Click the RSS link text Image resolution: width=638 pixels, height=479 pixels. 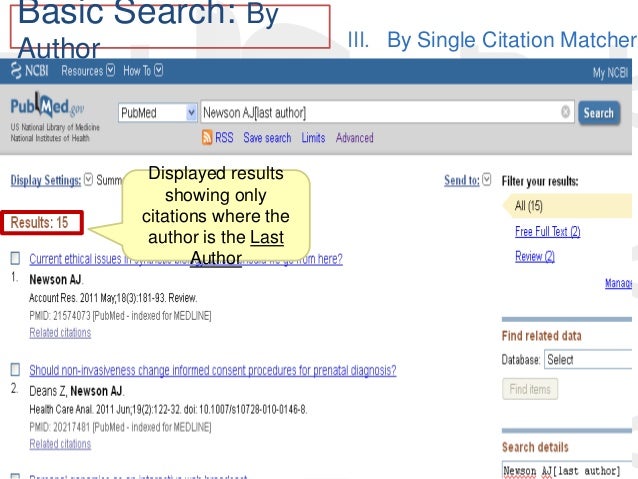224,138
